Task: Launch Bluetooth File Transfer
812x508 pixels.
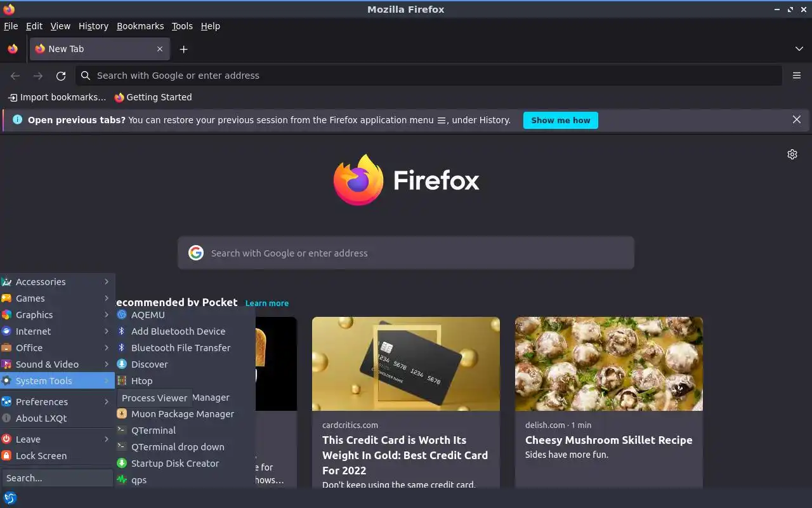Action: click(x=185, y=348)
